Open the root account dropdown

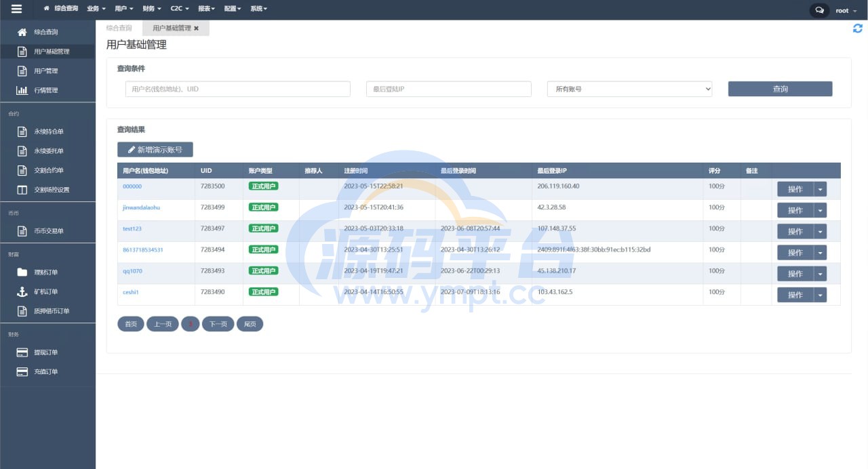(845, 10)
